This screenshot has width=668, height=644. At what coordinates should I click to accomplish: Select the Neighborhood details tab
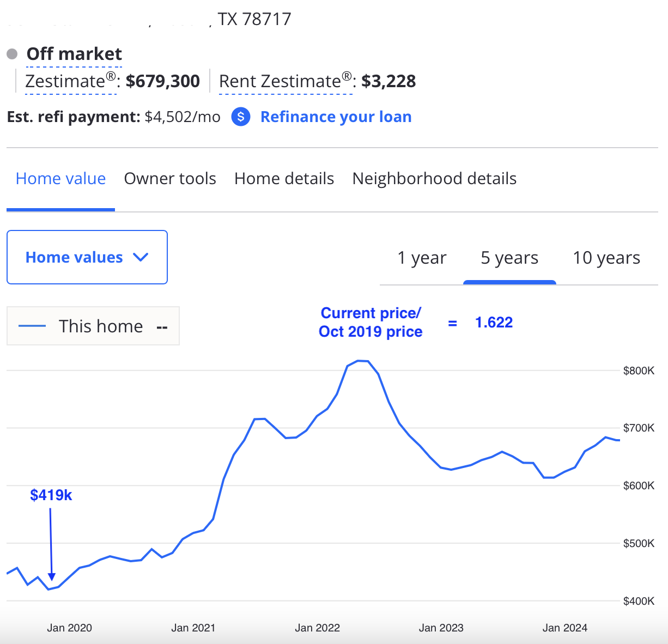point(434,179)
